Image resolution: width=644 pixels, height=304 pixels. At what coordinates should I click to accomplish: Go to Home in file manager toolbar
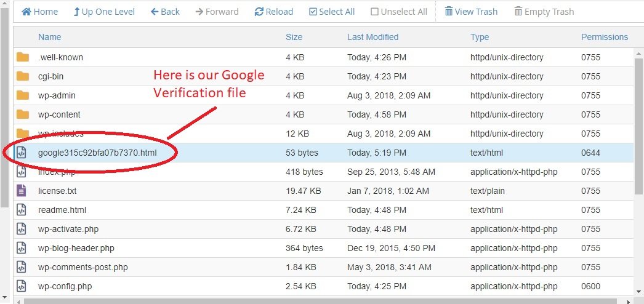tap(39, 12)
